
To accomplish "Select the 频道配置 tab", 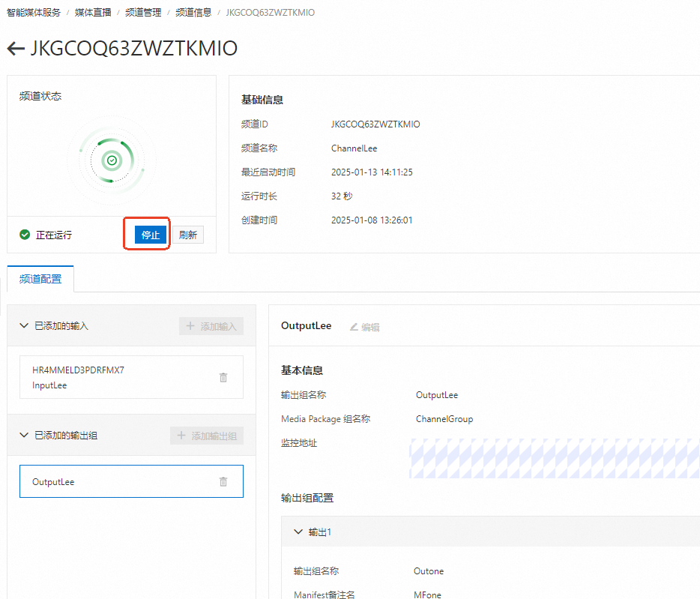I will tap(40, 279).
